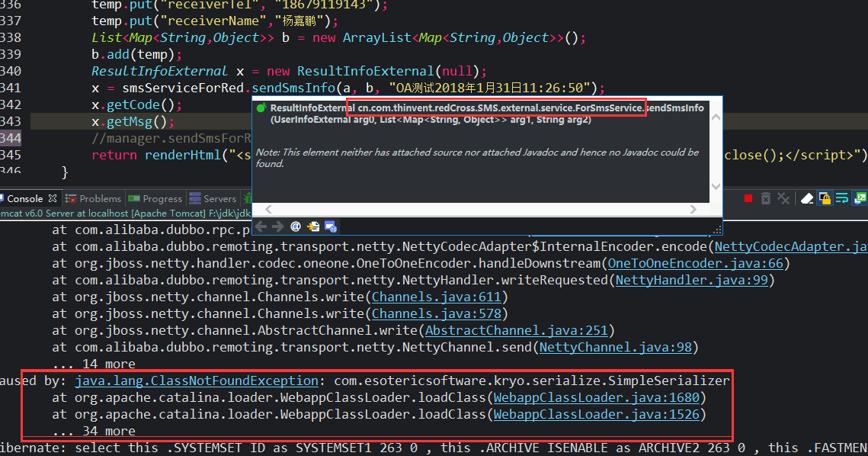The image size is (868, 456).
Task: Toggle Scroll Lock padlock icon in console
Action: (x=825, y=198)
